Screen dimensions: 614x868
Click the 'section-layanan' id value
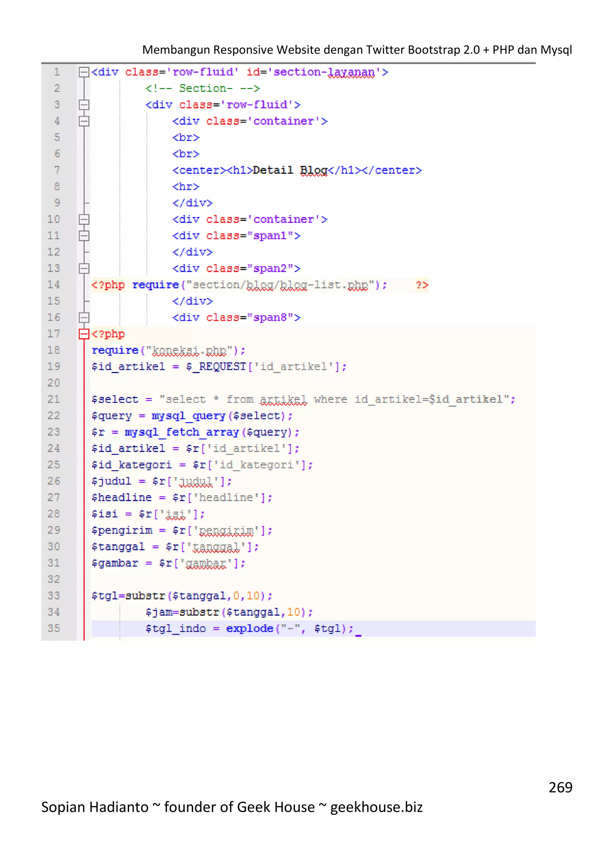pos(324,72)
